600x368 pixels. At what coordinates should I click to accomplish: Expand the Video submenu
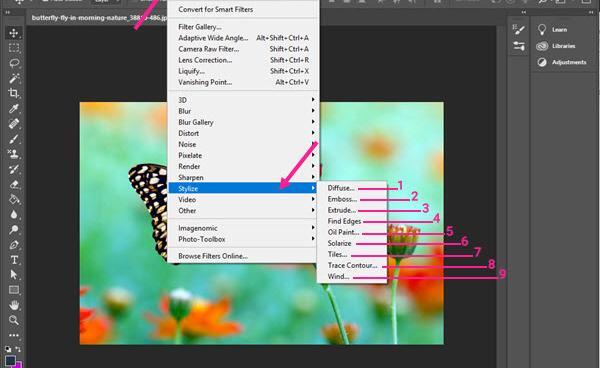[243, 199]
